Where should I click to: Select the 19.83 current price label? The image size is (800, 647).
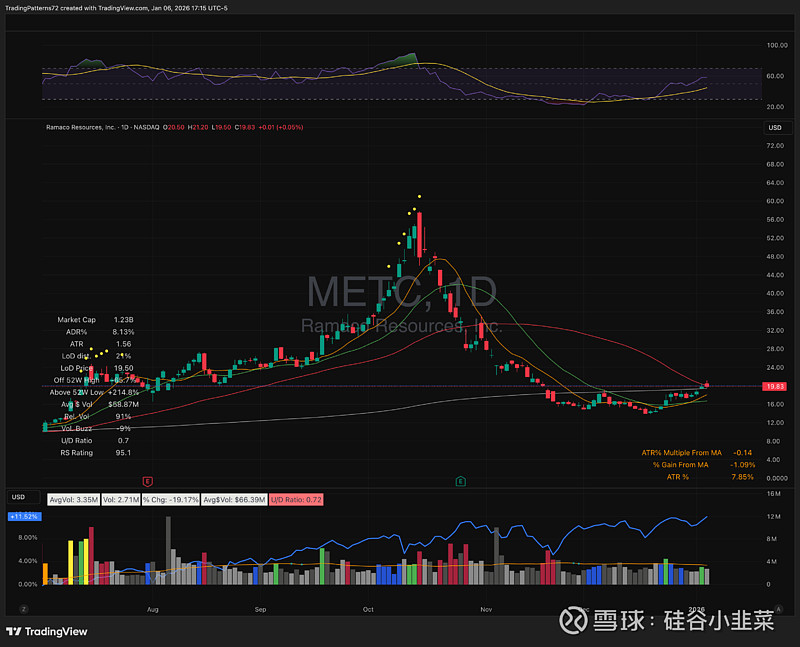tap(774, 386)
